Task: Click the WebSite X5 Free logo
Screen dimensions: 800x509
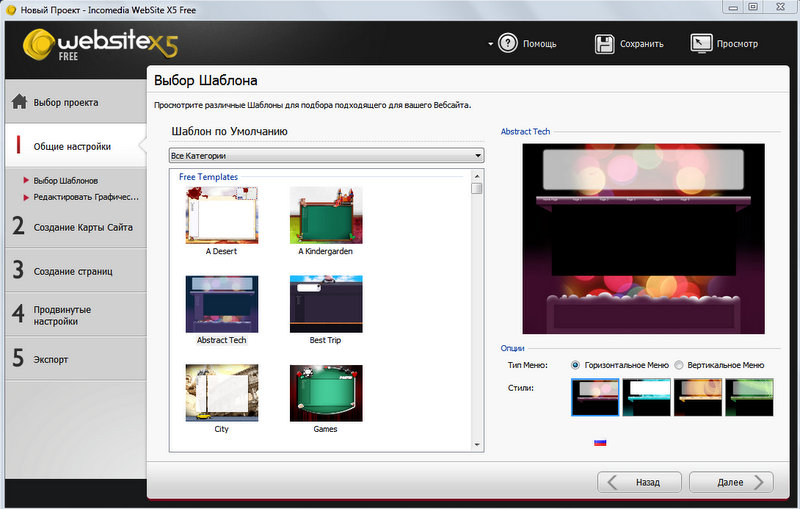Action: (101, 44)
